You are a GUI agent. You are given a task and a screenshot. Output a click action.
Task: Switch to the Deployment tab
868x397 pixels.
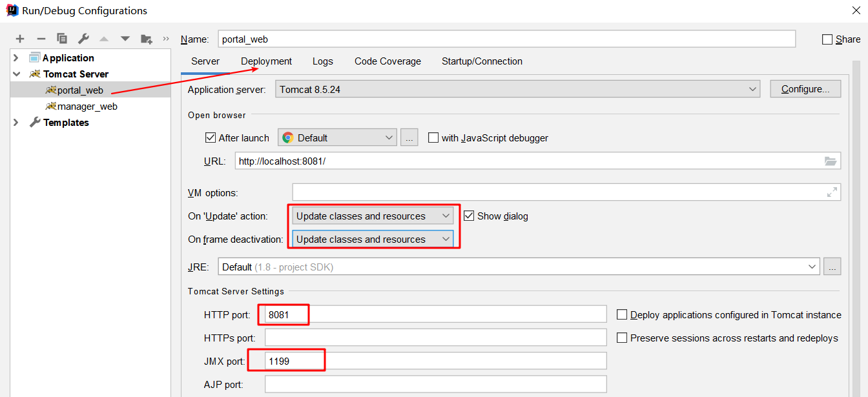[267, 61]
